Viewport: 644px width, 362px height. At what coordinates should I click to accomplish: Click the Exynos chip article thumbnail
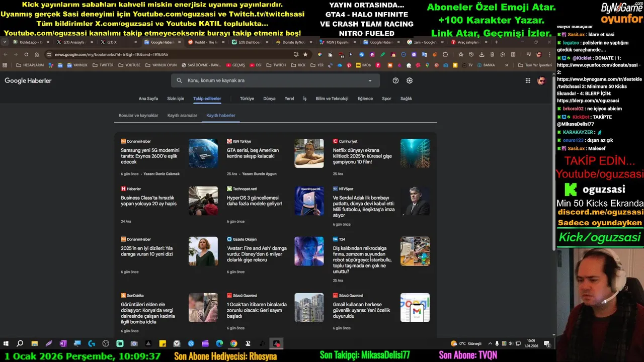click(203, 153)
